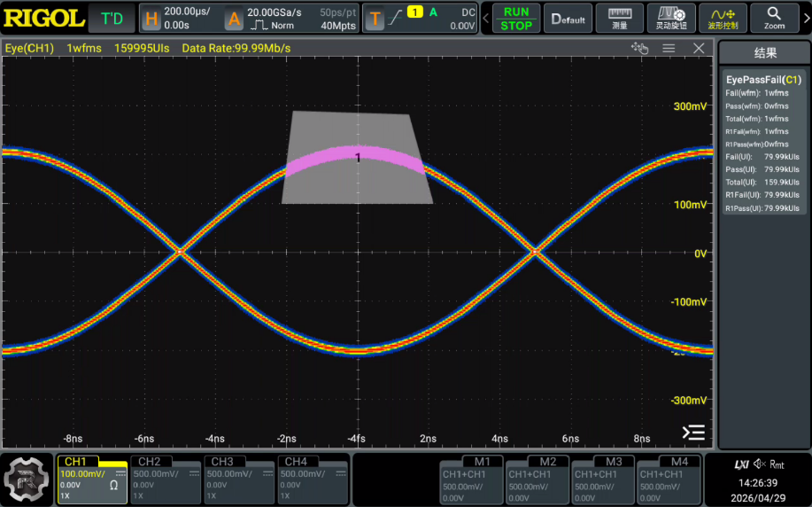
Task: Click the Total(UI) 159.9kUIs row
Action: (763, 183)
